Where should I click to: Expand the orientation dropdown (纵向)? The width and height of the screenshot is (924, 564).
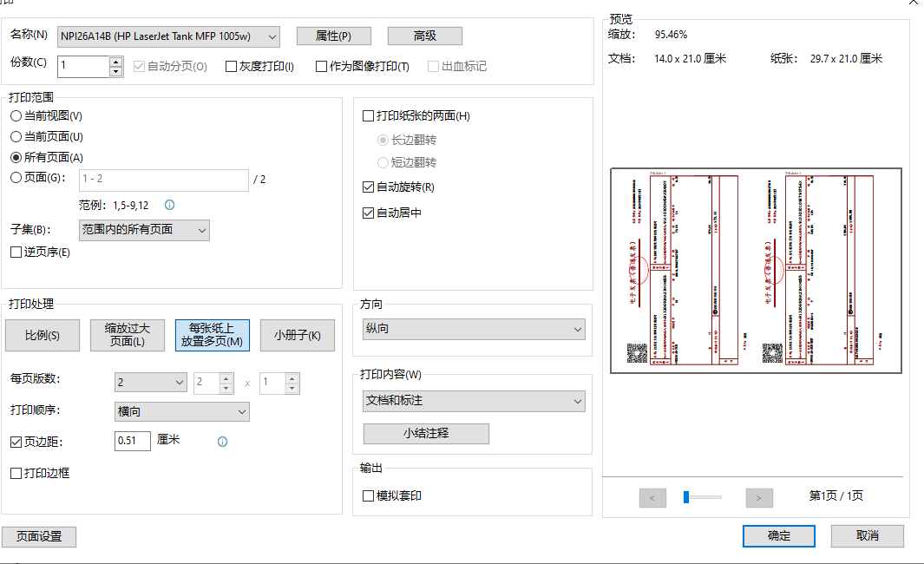tap(473, 330)
